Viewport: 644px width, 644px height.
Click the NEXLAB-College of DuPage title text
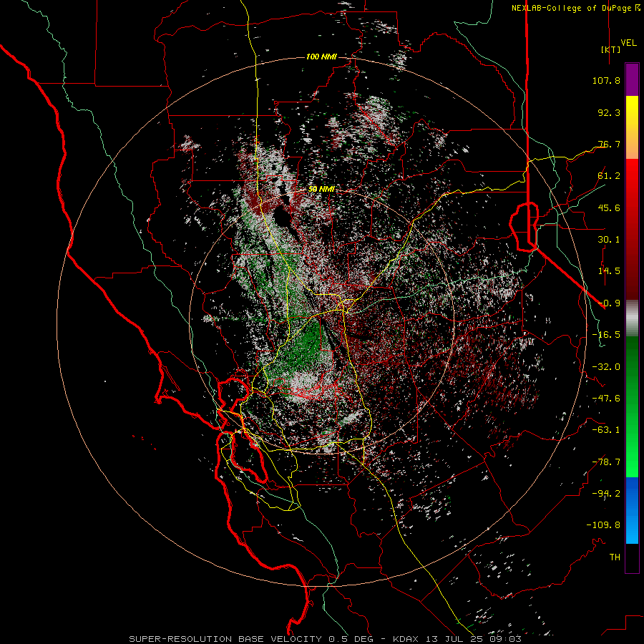tap(572, 8)
